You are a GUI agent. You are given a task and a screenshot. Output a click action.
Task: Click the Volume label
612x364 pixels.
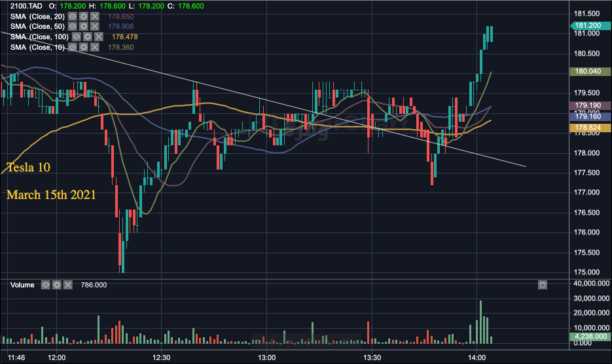[22, 285]
